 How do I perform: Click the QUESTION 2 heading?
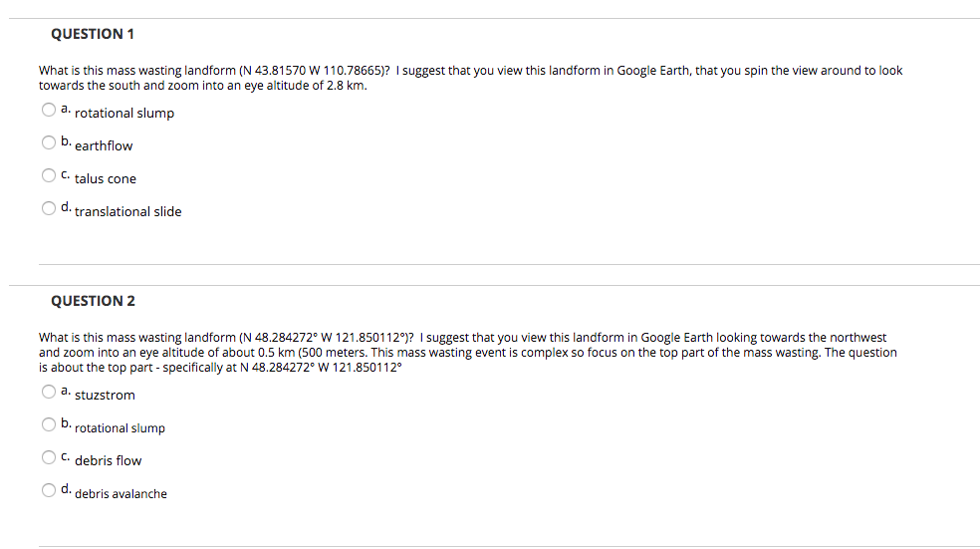(93, 301)
